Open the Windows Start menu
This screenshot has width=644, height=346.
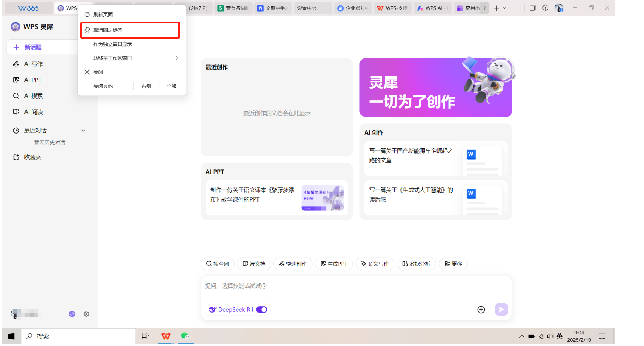(x=11, y=336)
